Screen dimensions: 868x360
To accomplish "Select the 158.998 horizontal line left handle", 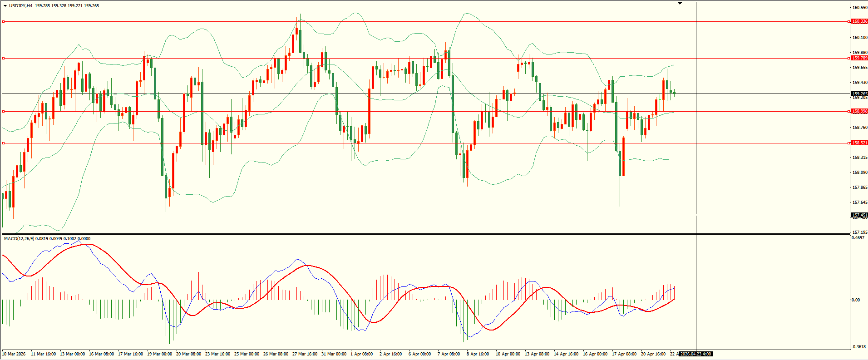I will (4, 111).
